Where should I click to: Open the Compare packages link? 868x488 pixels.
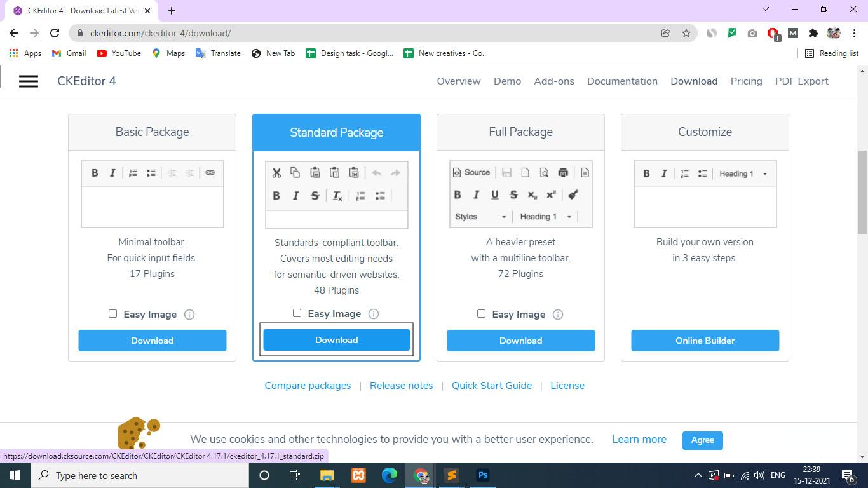[x=308, y=385]
